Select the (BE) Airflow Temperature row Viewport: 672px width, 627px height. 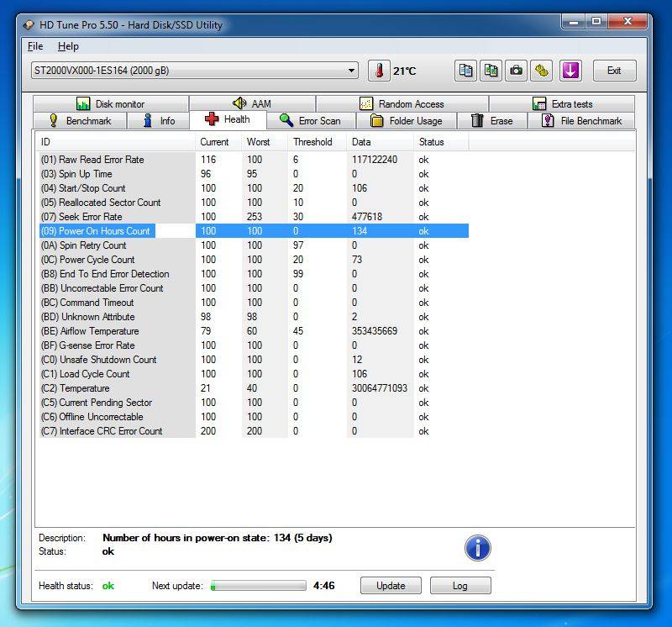[254, 331]
